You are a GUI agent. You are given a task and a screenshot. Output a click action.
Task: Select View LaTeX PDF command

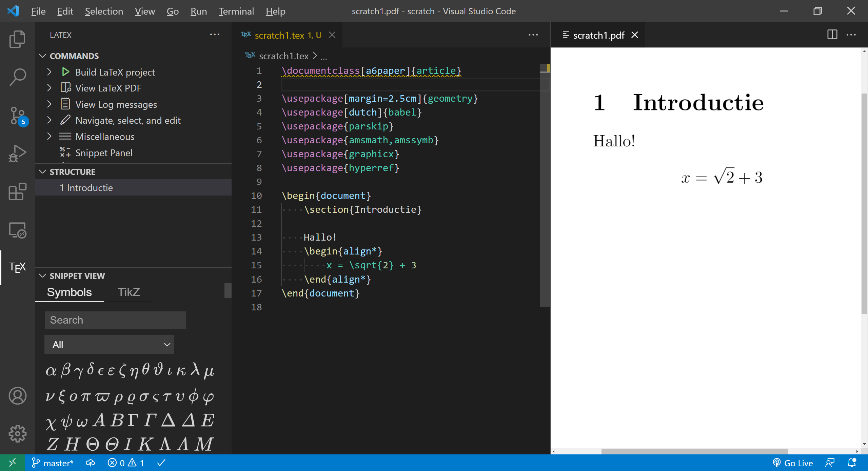click(x=108, y=88)
